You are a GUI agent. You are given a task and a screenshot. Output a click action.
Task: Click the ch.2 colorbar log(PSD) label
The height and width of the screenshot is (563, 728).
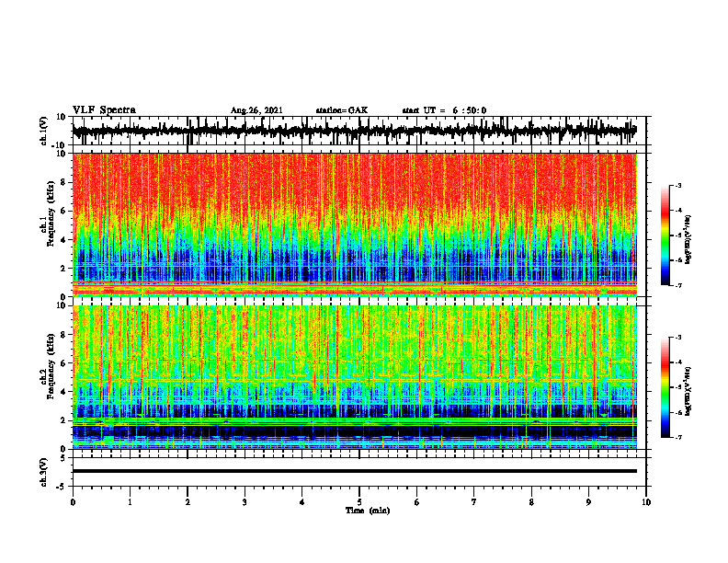tap(688, 392)
